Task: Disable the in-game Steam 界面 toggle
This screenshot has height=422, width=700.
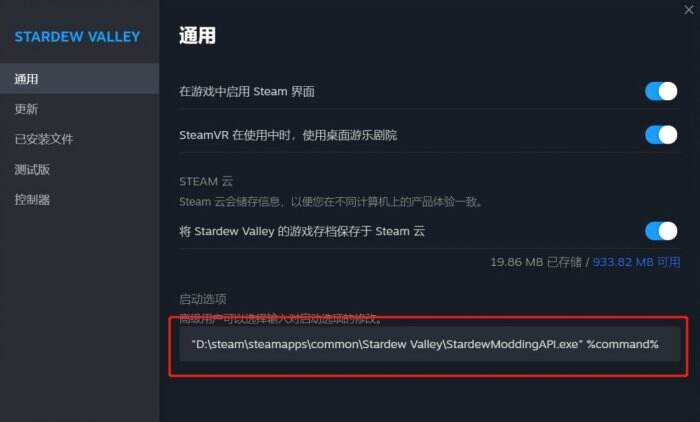Action: point(661,91)
